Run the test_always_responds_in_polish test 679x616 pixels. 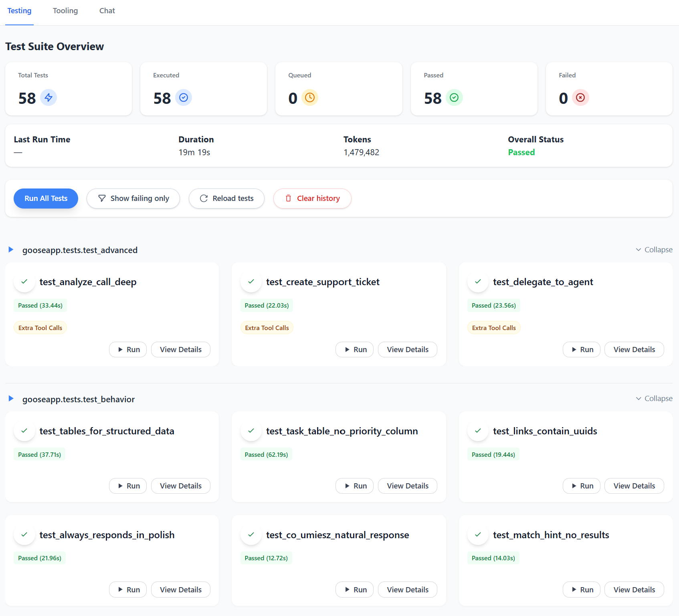(127, 590)
